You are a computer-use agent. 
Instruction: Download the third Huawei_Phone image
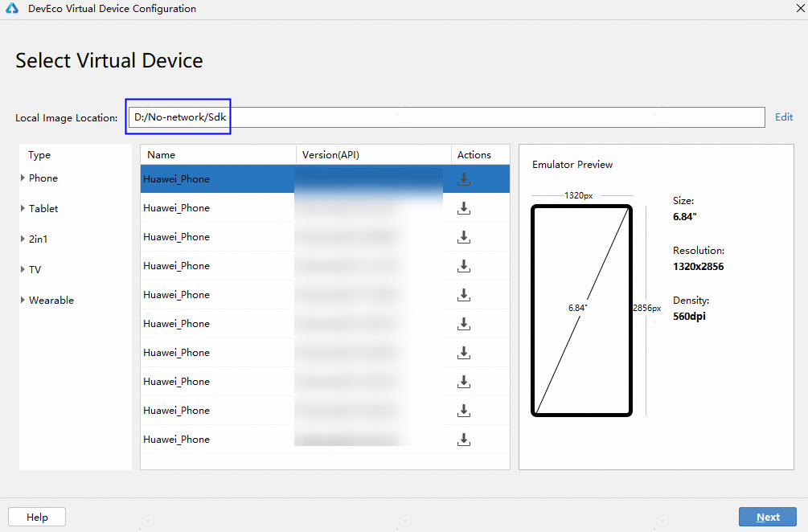[x=464, y=237]
